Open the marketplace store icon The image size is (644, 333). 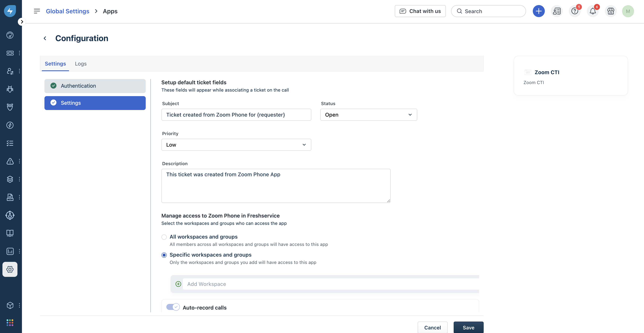pyautogui.click(x=610, y=11)
